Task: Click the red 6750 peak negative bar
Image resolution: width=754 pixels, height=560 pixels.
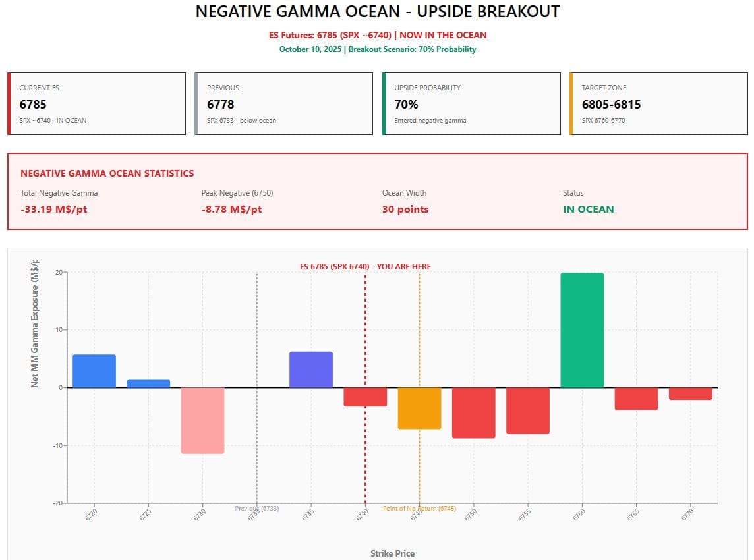Action: pos(473,412)
